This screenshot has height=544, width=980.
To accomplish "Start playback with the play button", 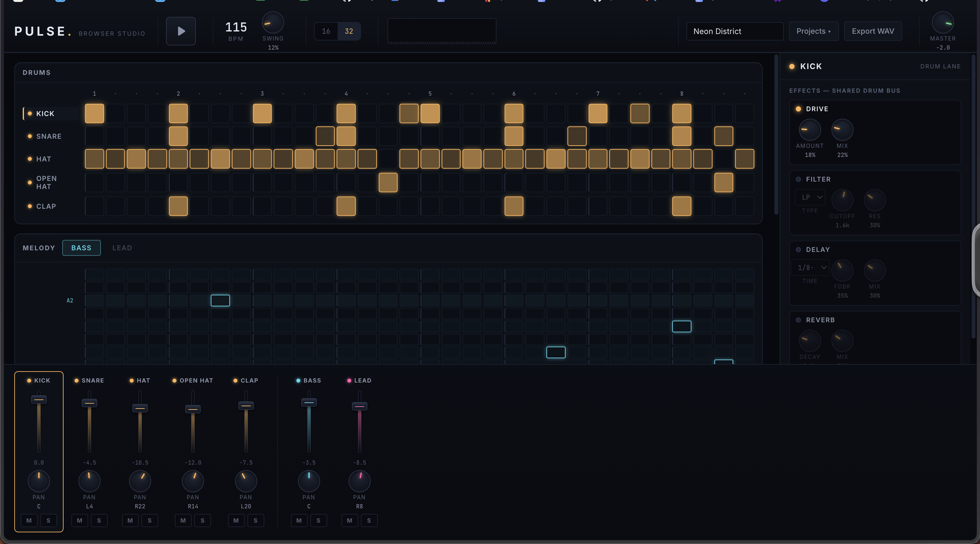I will pos(181,31).
